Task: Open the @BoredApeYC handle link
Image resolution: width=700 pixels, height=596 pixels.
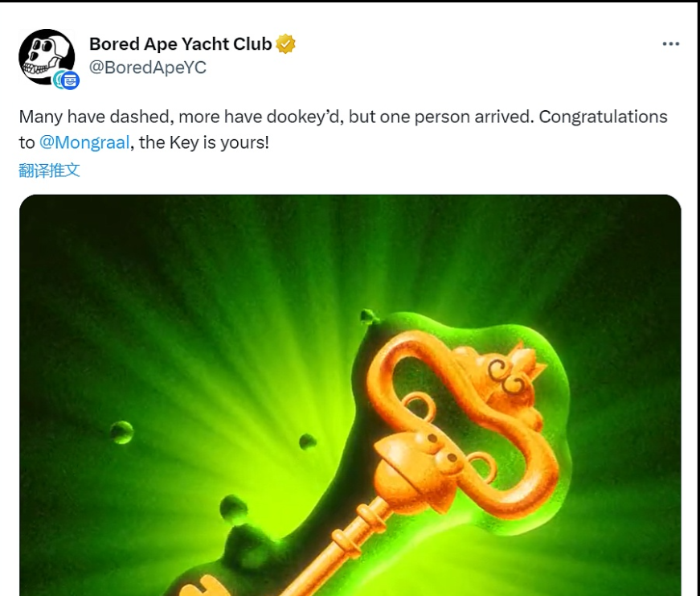Action: (148, 68)
